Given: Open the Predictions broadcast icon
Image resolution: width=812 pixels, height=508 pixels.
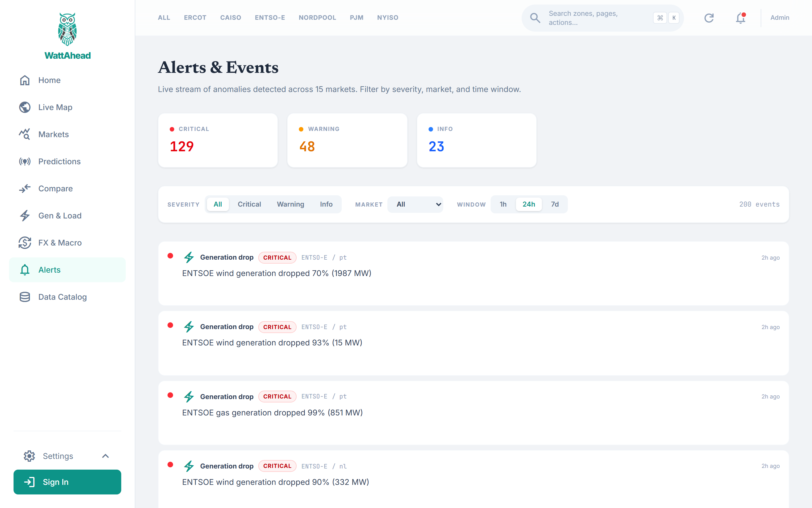Looking at the screenshot, I should tap(25, 162).
